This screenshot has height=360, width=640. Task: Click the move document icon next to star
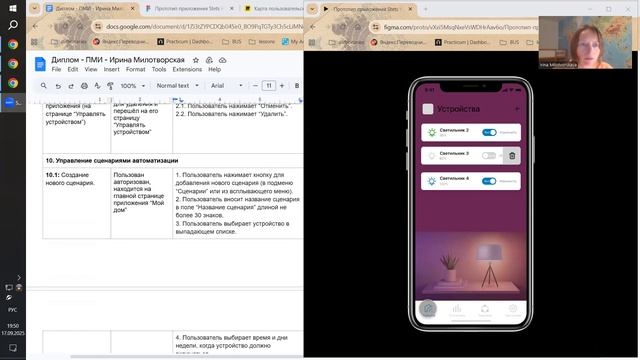pyautogui.click(x=209, y=60)
